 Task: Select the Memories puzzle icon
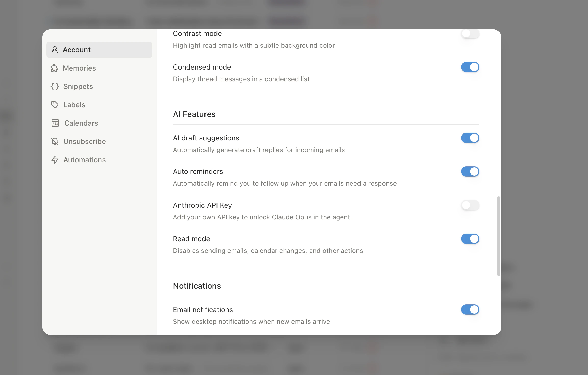coord(55,68)
